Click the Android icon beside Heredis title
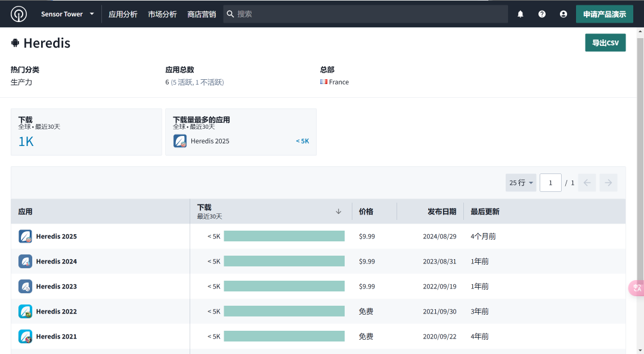Image resolution: width=644 pixels, height=354 pixels. click(15, 43)
